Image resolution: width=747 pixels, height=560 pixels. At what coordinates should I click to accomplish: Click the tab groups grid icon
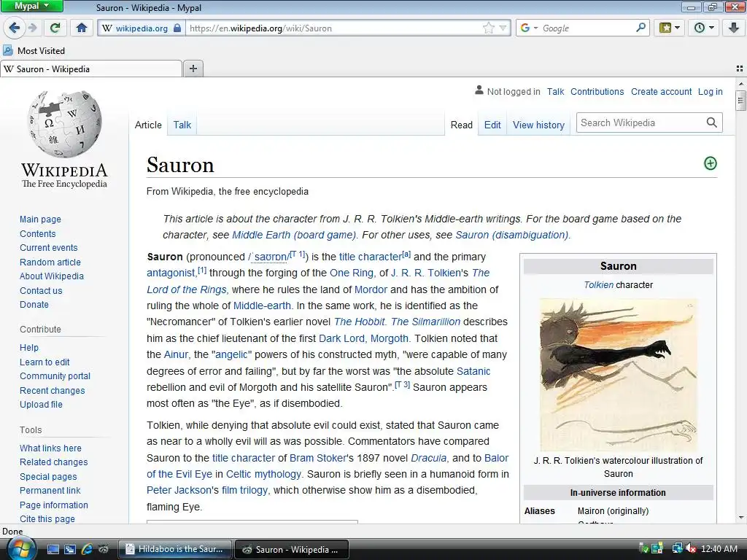740,69
